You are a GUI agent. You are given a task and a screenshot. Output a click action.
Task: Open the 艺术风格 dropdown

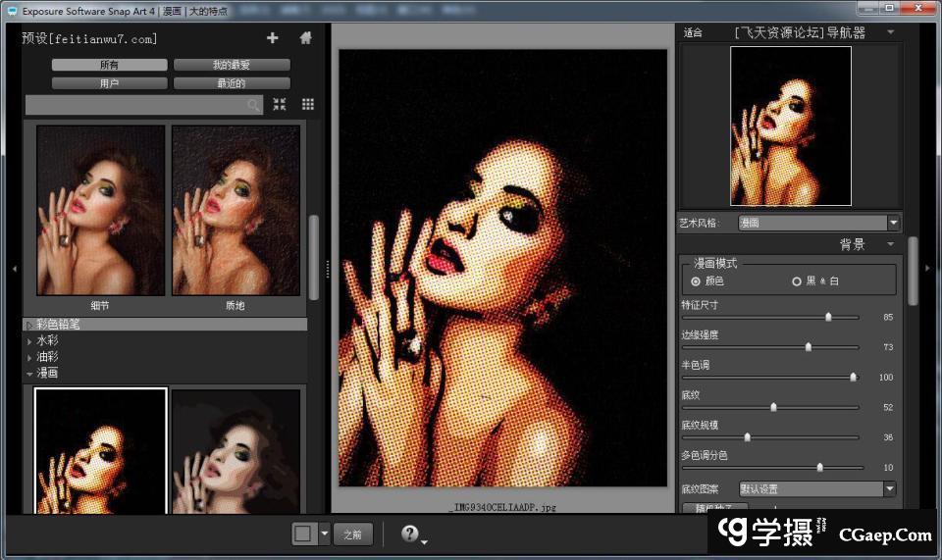[x=817, y=223]
